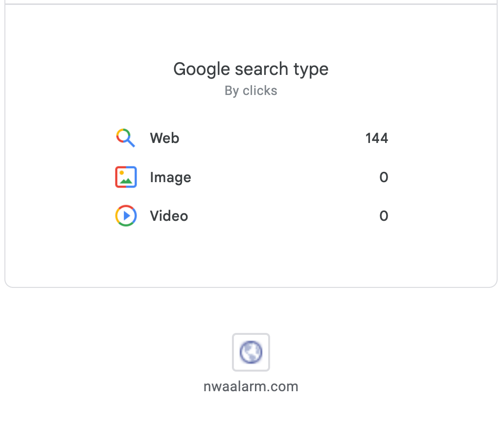Click the word 'type' in card heading
Viewport: 504px width, 424px height.
(x=311, y=69)
